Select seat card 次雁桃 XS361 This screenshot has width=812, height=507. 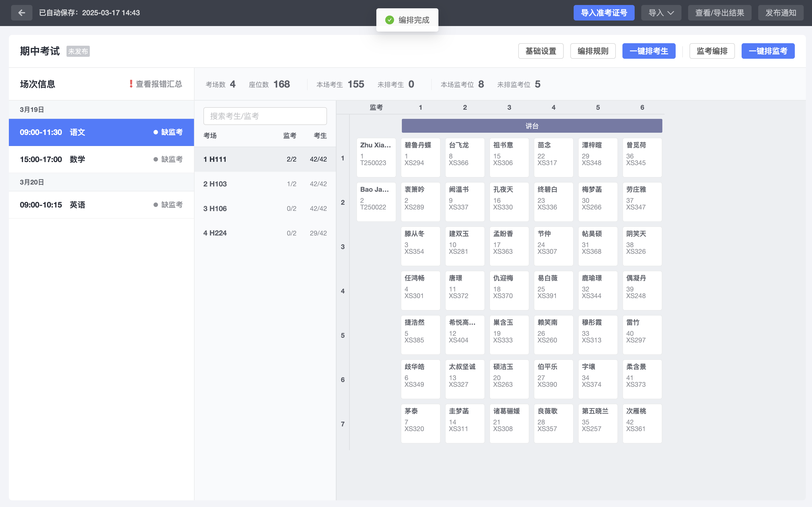(x=642, y=423)
